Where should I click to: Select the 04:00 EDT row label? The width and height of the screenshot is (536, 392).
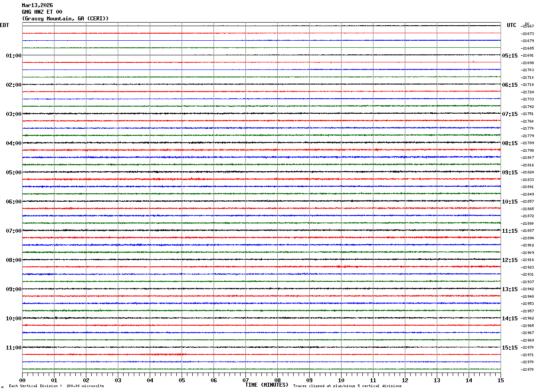[x=14, y=143]
